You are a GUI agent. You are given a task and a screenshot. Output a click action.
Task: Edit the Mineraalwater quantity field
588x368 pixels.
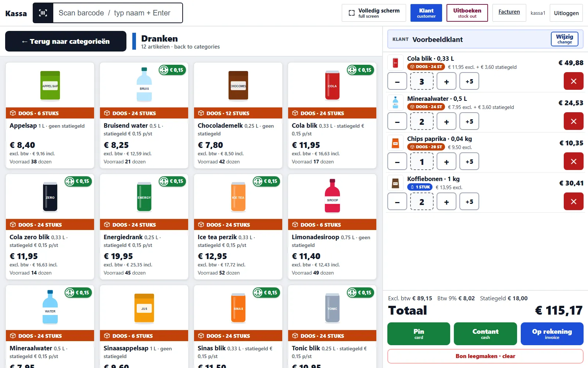422,121
